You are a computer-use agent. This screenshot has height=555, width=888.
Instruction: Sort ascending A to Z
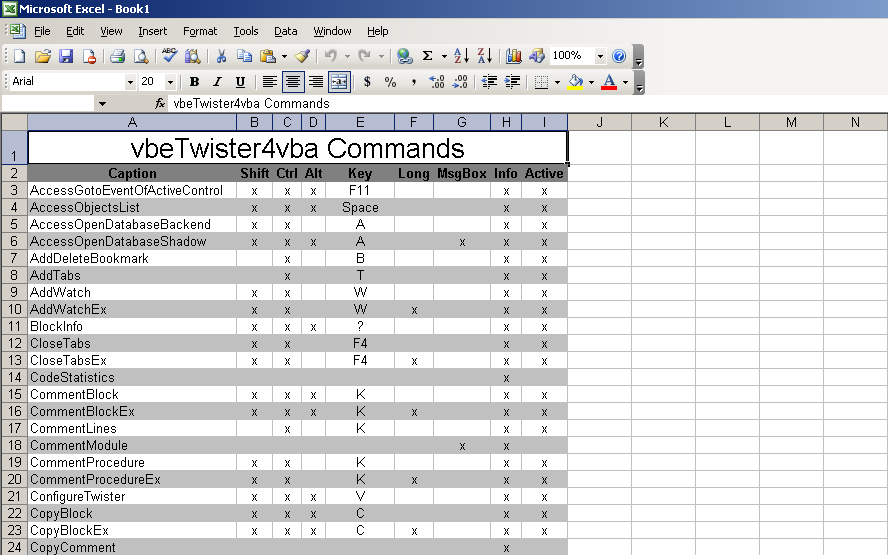[x=461, y=56]
